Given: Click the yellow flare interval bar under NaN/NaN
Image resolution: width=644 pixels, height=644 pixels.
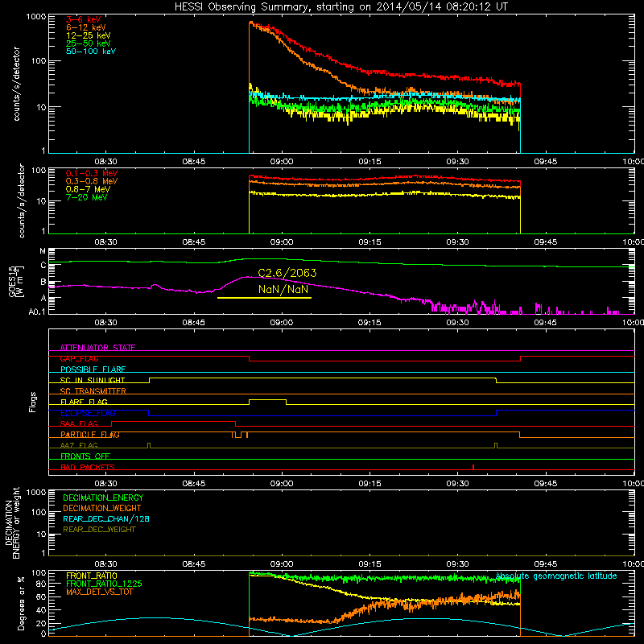Looking at the screenshot, I should point(264,298).
